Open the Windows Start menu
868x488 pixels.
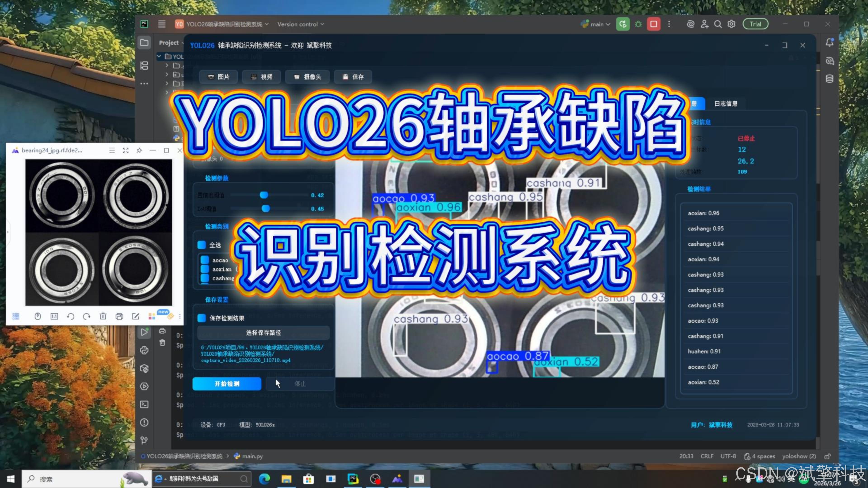pos(10,479)
